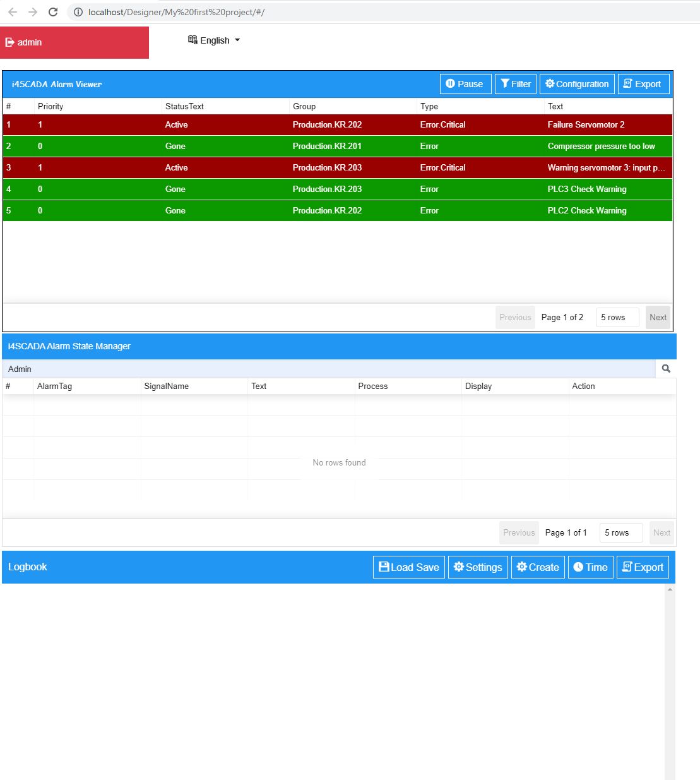Open the state manager 5 rows selector
This screenshot has height=780, width=700.
[x=621, y=532]
